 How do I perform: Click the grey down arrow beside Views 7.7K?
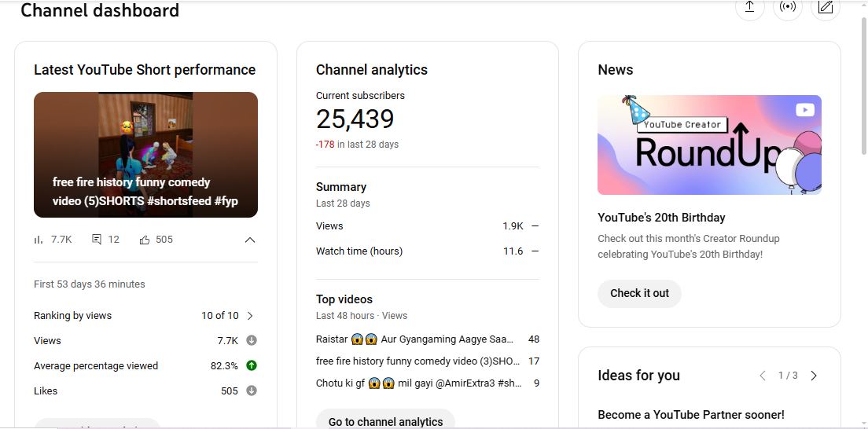click(252, 340)
